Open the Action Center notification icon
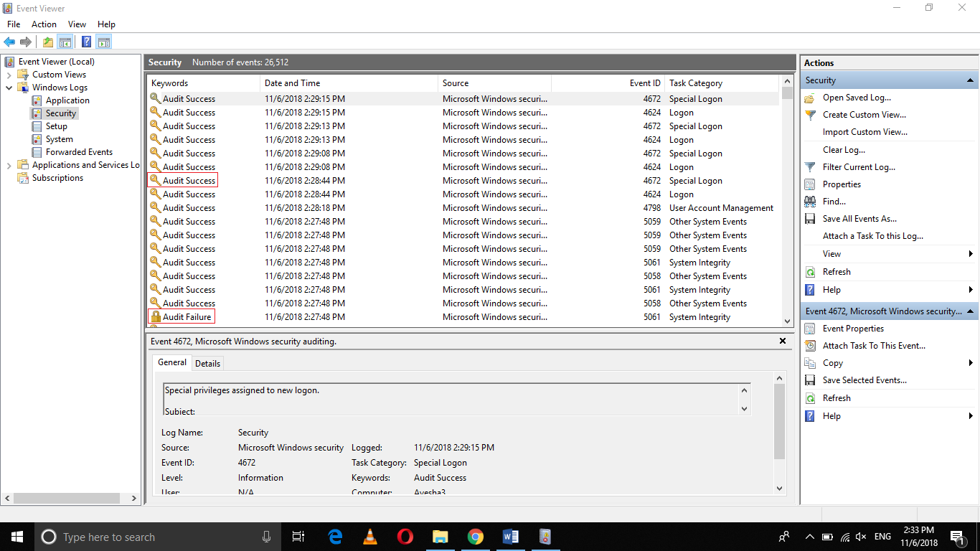The image size is (980, 551). point(957,537)
